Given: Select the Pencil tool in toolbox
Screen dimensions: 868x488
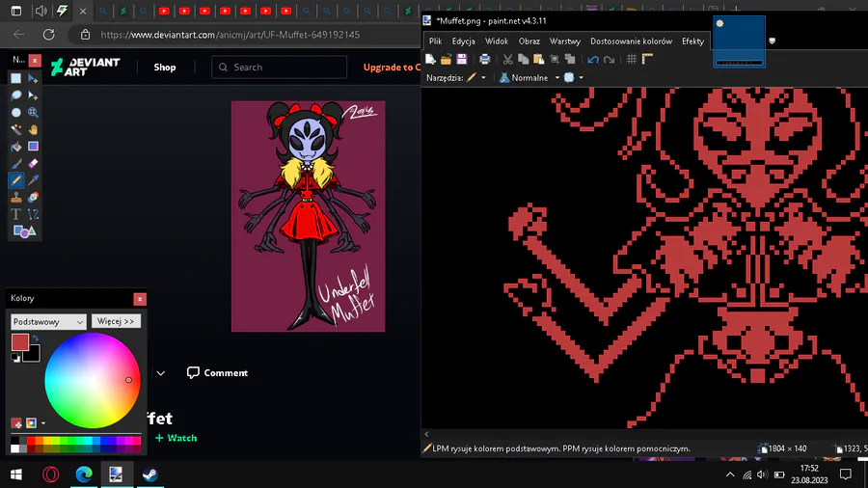Looking at the screenshot, I should tap(16, 180).
